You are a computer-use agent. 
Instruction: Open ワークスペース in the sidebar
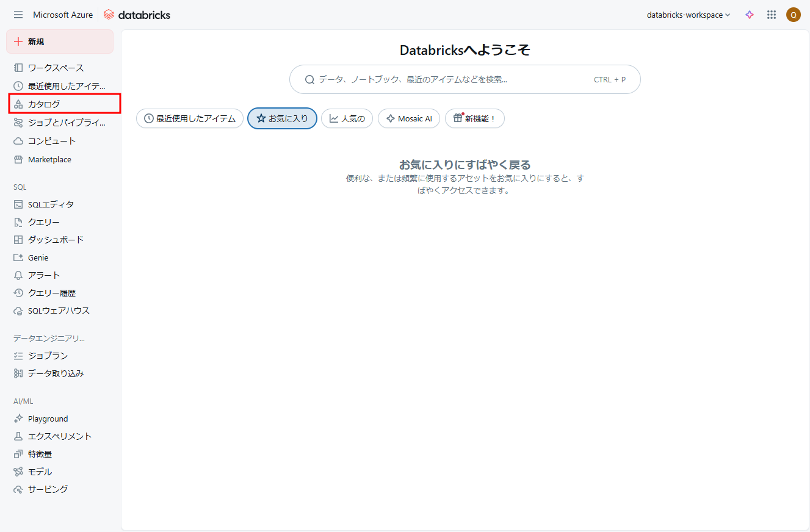click(56, 68)
